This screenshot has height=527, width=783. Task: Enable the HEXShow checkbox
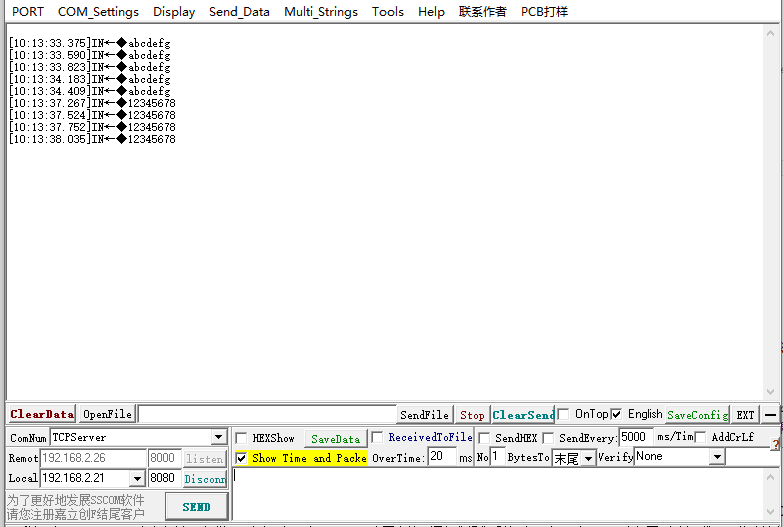[x=242, y=438]
